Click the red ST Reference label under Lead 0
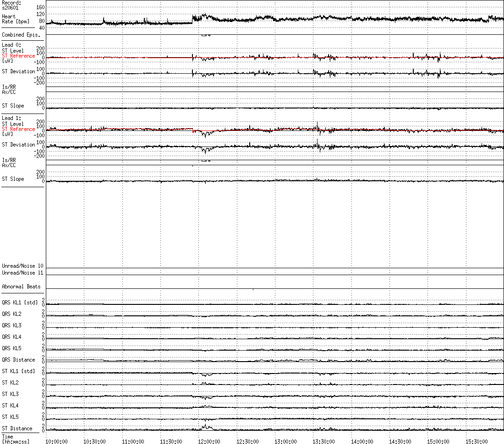 [18, 56]
